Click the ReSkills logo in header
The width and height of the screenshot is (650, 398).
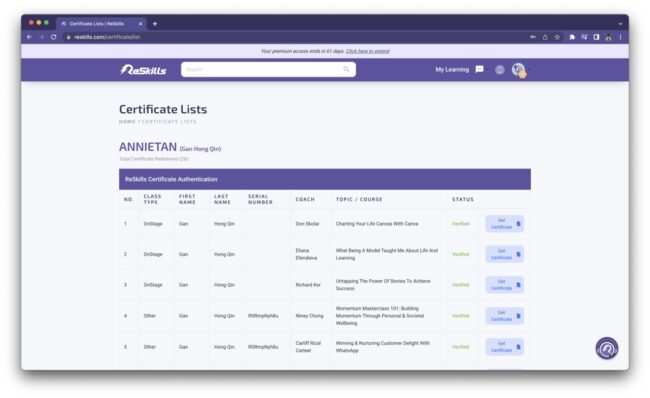(143, 70)
